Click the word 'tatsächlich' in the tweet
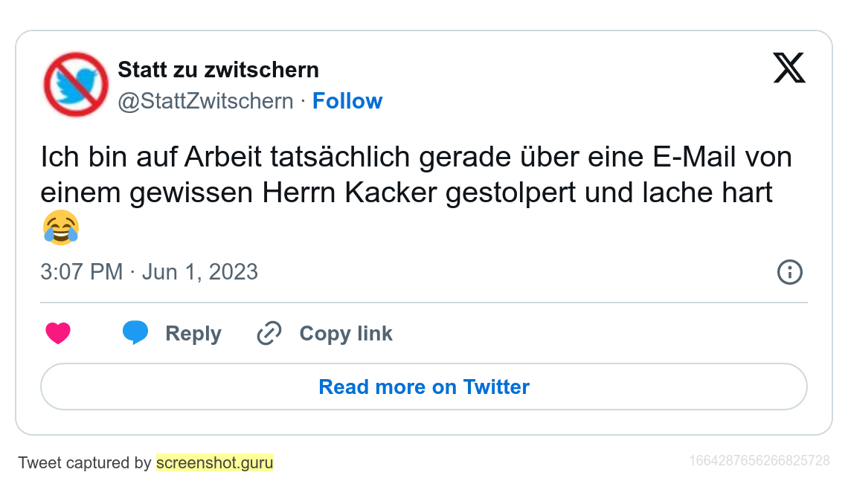Image resolution: width=848 pixels, height=504 pixels. (331, 158)
